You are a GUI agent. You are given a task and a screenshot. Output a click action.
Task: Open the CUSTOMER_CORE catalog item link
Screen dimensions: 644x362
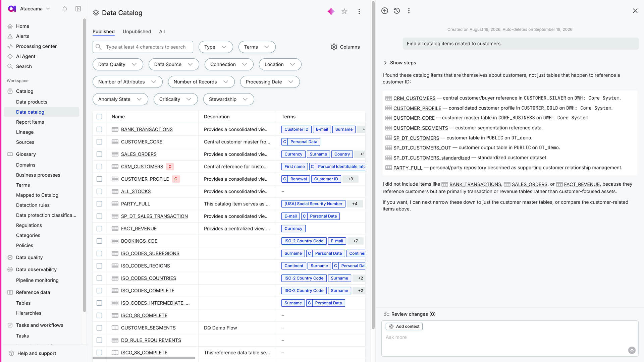pyautogui.click(x=142, y=142)
